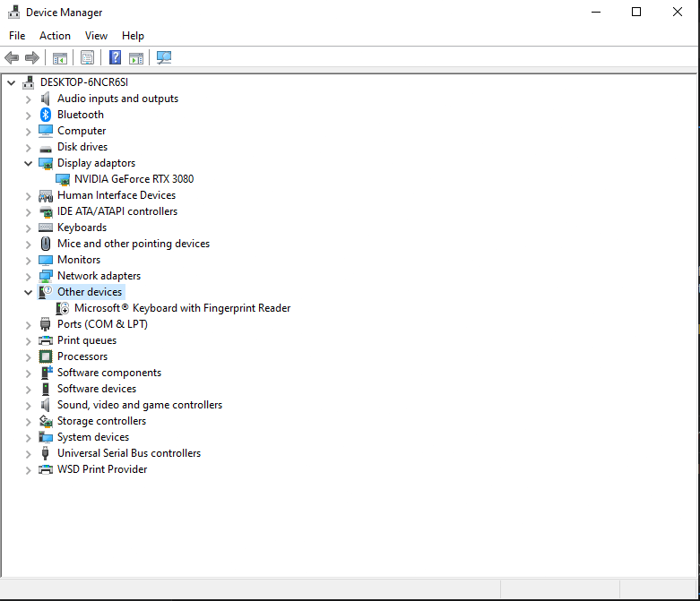Screen dimensions: 700x601
Task: Maximize the Device Manager window
Action: point(636,12)
